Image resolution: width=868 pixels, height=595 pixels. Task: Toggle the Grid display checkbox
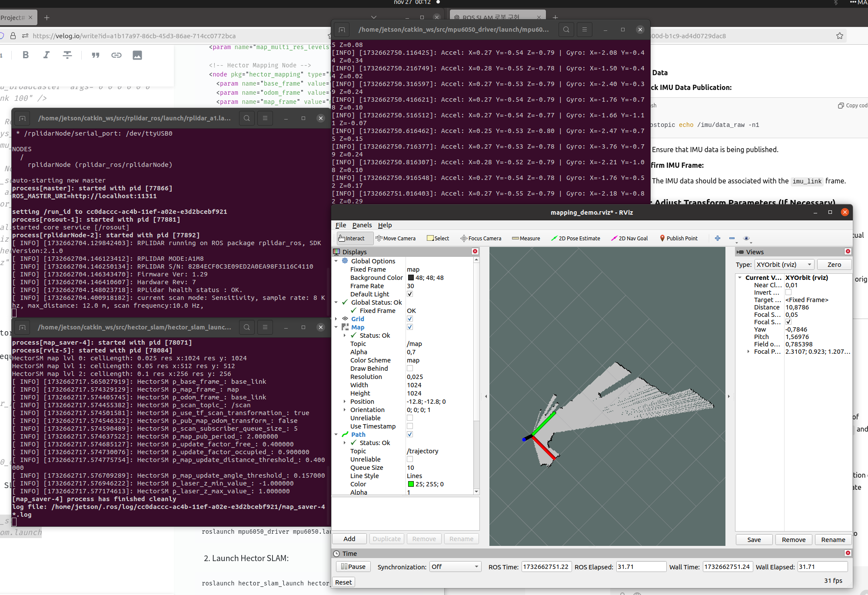(x=409, y=319)
